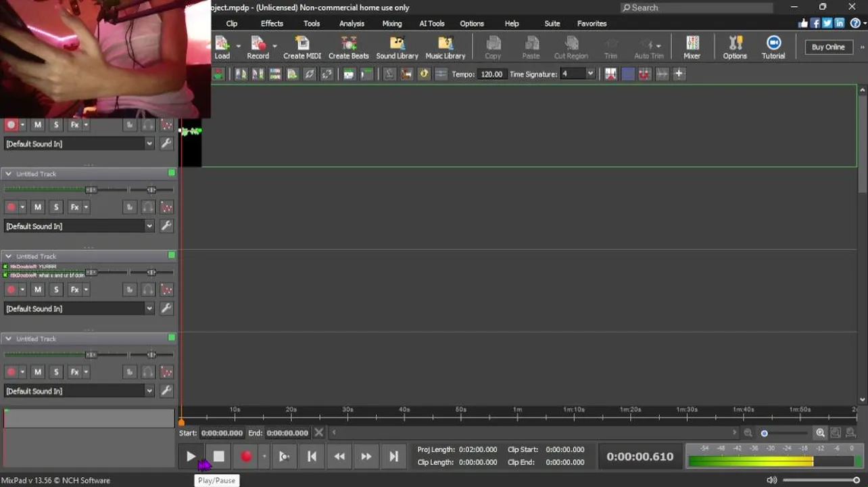
Task: Open the Suite menu item
Action: [552, 24]
